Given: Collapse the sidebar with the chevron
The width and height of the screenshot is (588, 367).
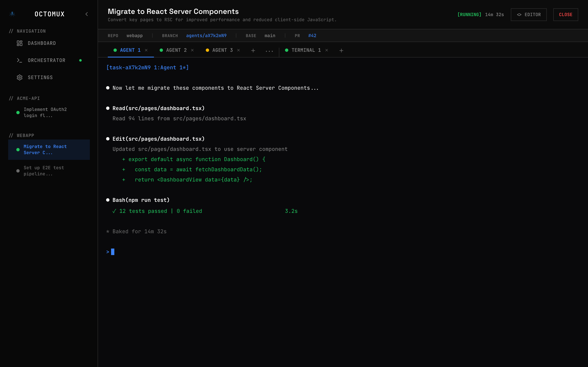Looking at the screenshot, I should pos(87,14).
